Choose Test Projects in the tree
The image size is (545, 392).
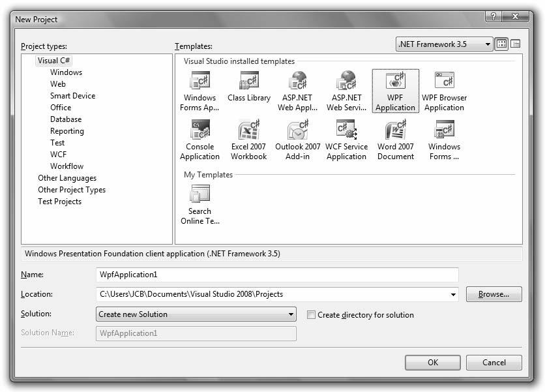59,202
